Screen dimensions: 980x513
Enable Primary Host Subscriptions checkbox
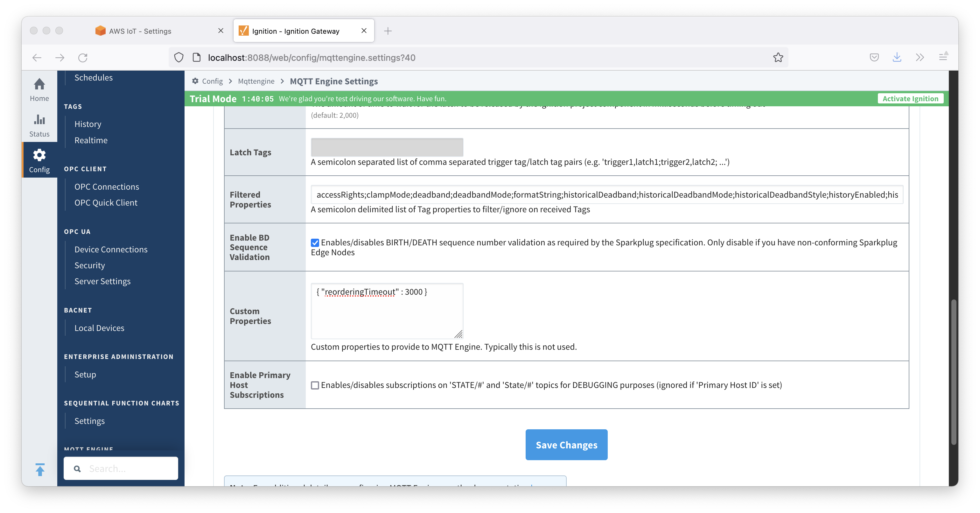point(315,385)
